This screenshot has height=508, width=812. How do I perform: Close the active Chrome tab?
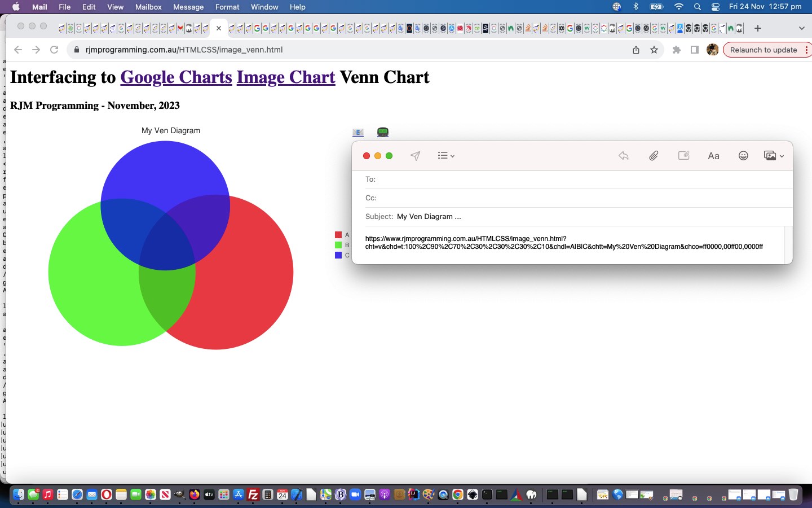point(219,28)
